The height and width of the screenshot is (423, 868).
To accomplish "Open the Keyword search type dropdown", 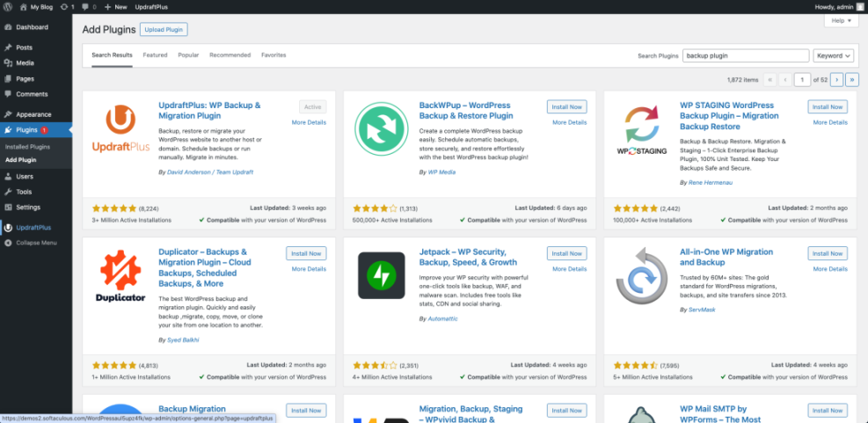I will coord(834,56).
